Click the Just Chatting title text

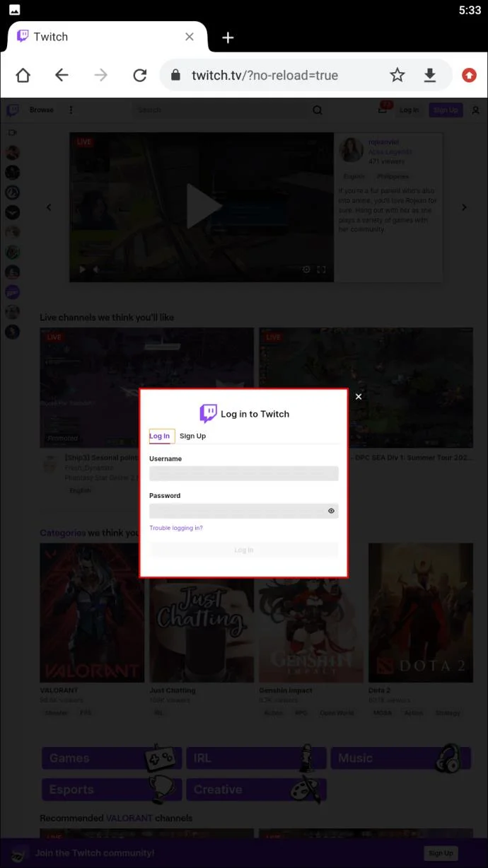click(x=173, y=690)
